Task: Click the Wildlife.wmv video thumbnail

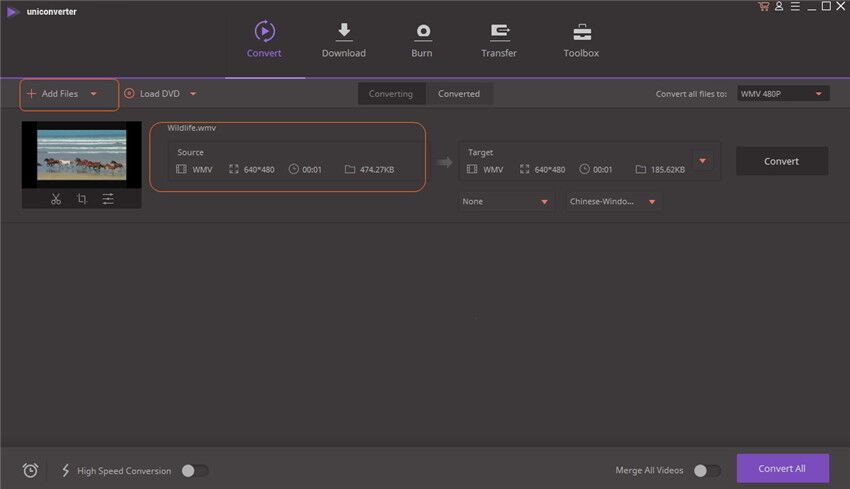Action: pyautogui.click(x=81, y=155)
